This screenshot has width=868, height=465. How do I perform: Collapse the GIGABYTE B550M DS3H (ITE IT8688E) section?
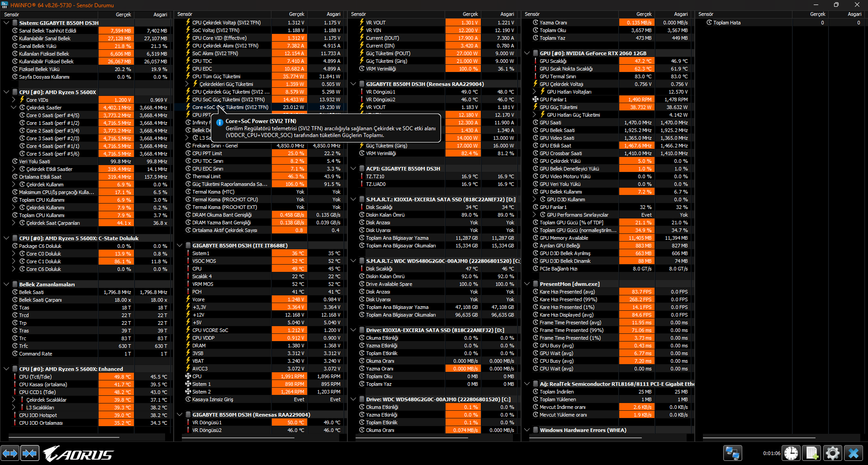tap(180, 246)
